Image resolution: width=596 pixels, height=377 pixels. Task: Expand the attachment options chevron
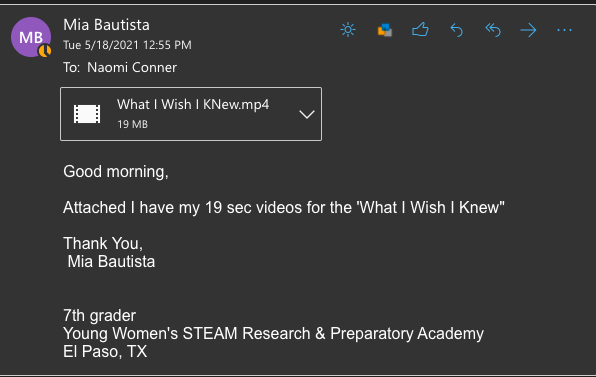[x=307, y=114]
